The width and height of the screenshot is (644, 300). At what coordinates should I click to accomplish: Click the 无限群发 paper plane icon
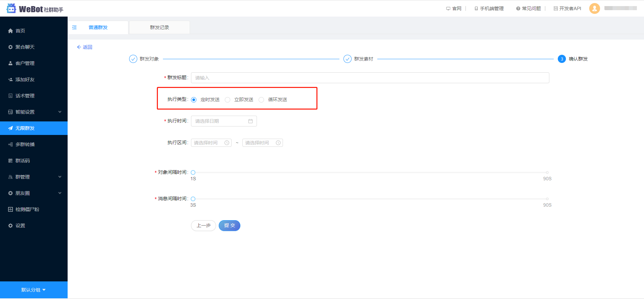(10, 128)
